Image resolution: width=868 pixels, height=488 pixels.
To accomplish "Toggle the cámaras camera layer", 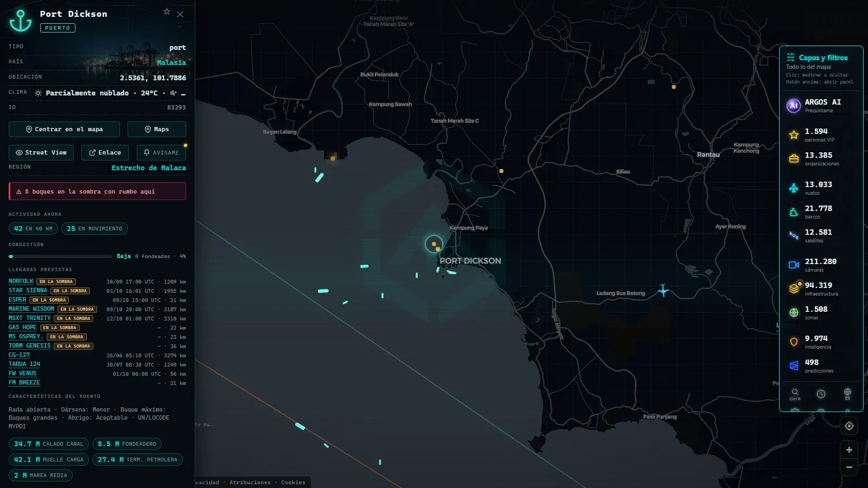I will (x=794, y=265).
